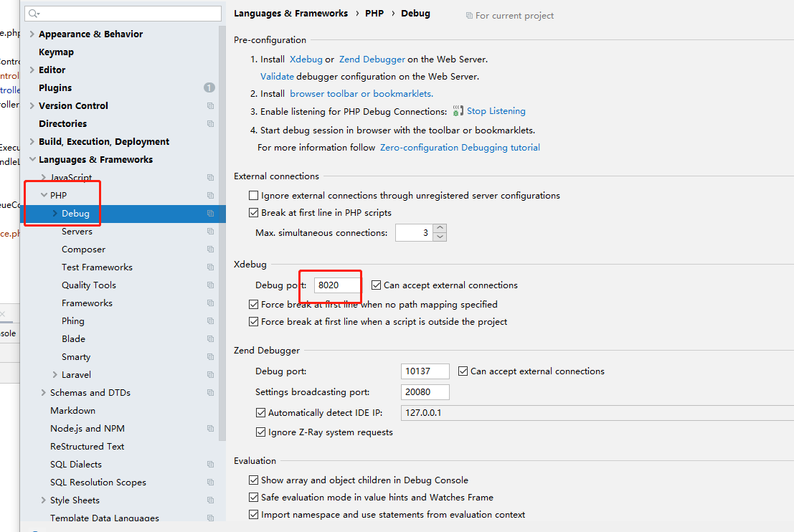The width and height of the screenshot is (794, 532).
Task: Expand the Laravel settings node
Action: point(55,375)
